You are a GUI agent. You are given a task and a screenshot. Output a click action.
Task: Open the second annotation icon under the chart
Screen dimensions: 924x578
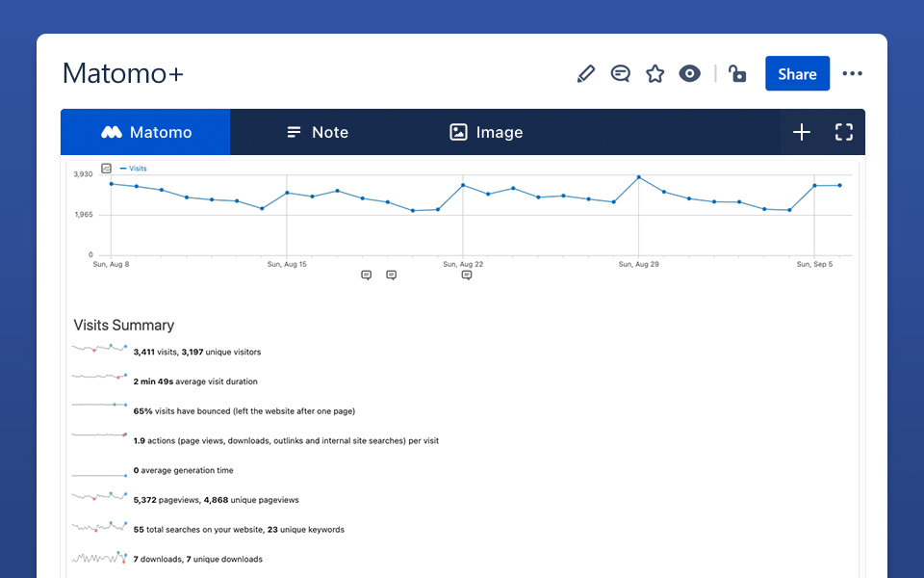coord(392,276)
